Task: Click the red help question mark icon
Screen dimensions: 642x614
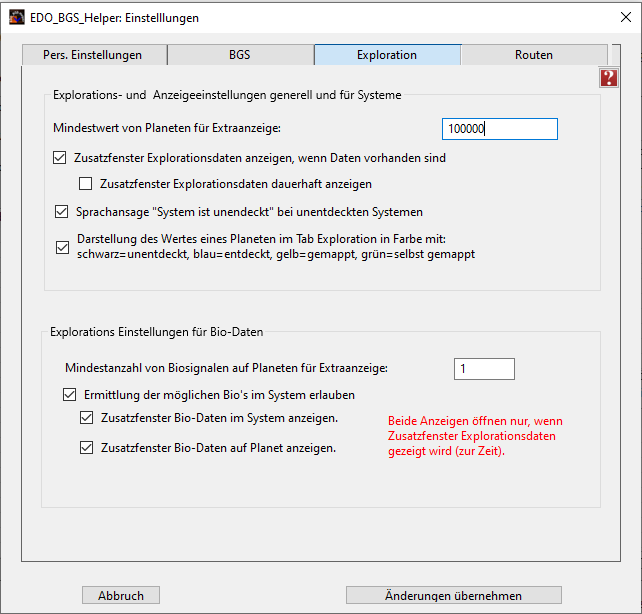Action: pos(608,78)
